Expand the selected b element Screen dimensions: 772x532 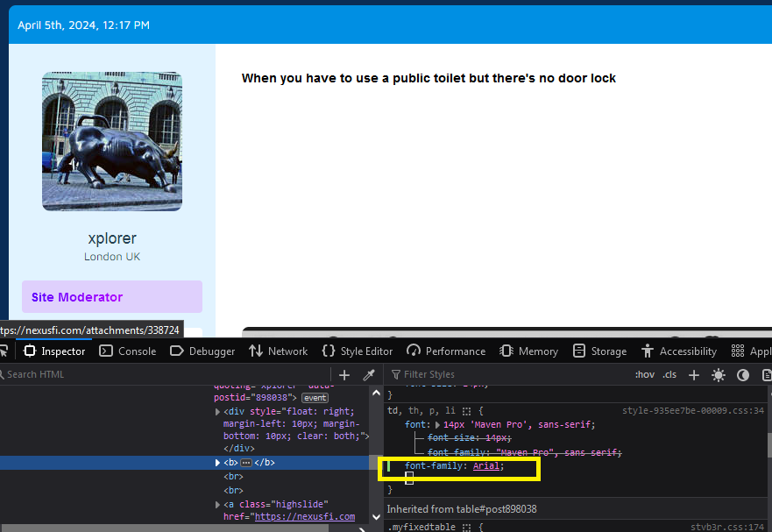point(217,463)
